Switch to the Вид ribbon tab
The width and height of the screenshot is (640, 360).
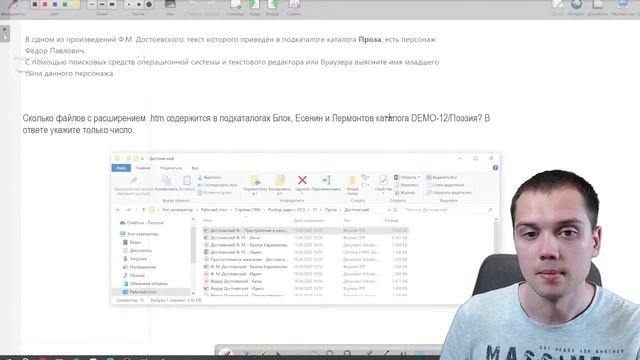(195, 168)
